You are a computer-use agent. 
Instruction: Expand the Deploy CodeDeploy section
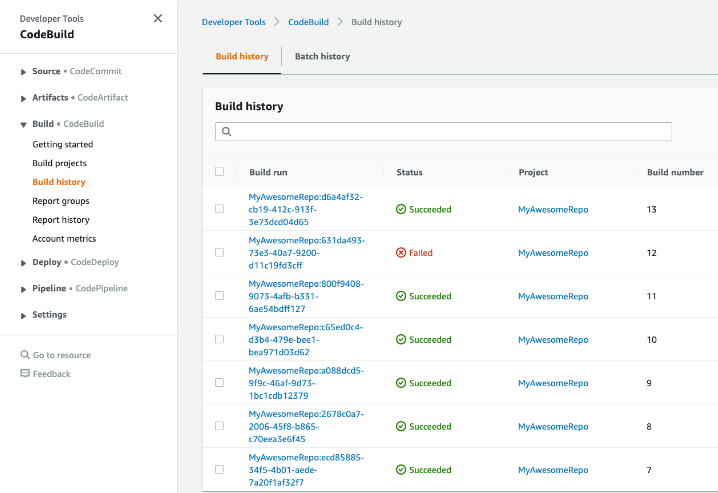coord(23,263)
